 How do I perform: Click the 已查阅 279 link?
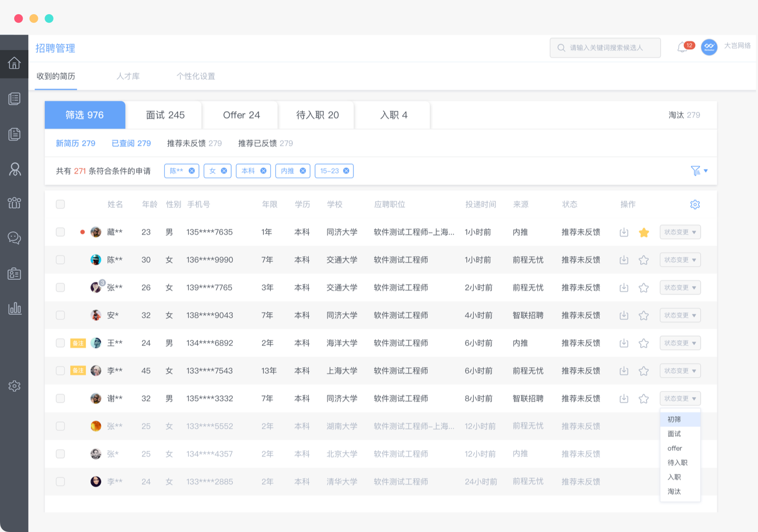pyautogui.click(x=131, y=143)
